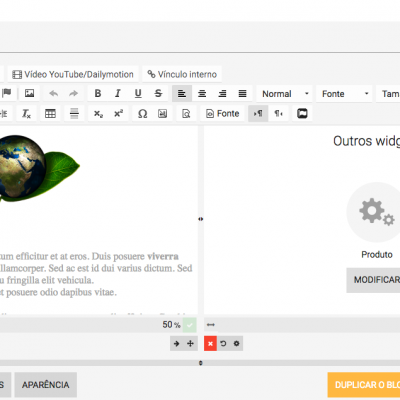Insert a YouTube/Dailymotion video
Screen dimensions: 400x400
pos(73,74)
